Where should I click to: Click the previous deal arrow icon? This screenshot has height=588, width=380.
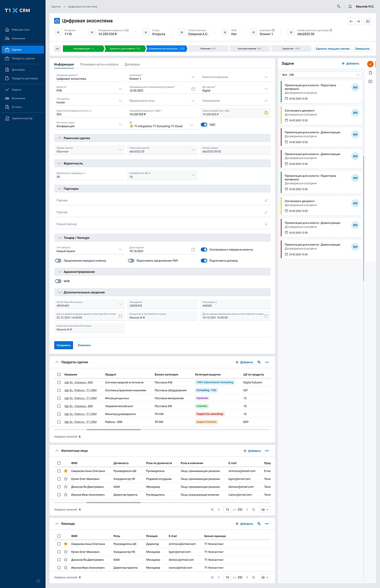point(351,21)
